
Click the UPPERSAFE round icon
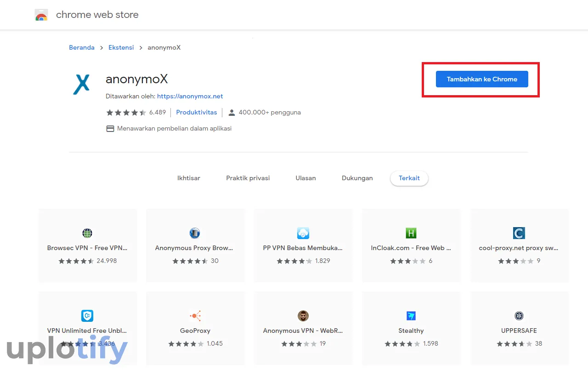click(x=519, y=316)
